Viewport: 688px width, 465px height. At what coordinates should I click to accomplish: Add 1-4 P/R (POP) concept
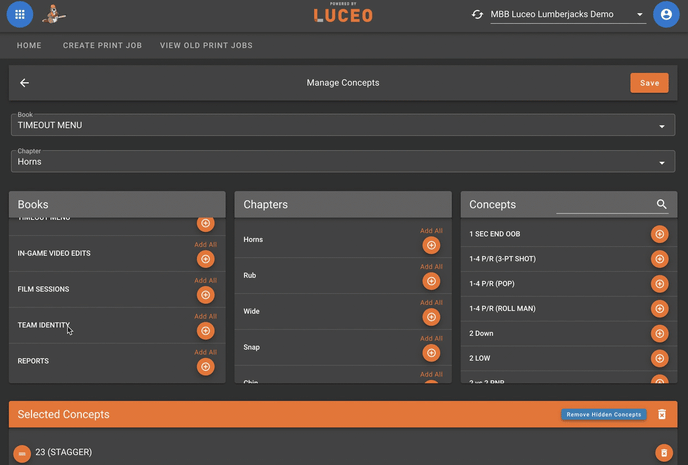[x=659, y=284]
